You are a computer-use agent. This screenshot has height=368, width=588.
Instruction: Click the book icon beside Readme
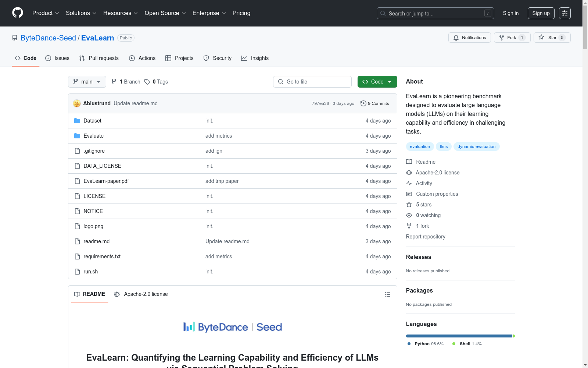409,162
